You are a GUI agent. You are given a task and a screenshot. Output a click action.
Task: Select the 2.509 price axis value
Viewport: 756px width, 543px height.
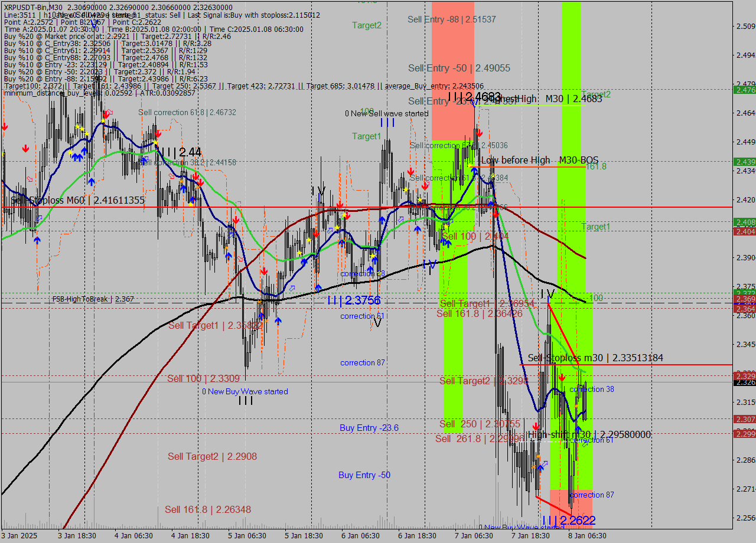pyautogui.click(x=745, y=26)
